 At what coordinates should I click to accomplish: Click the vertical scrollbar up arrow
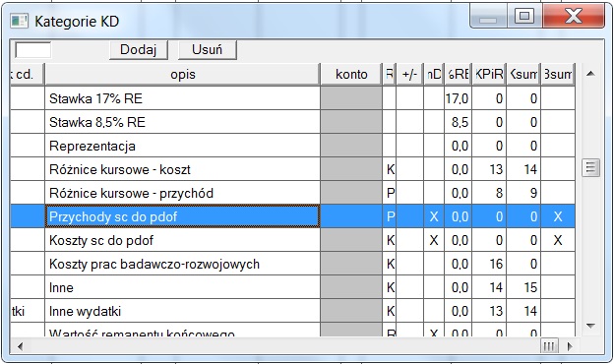click(x=591, y=74)
